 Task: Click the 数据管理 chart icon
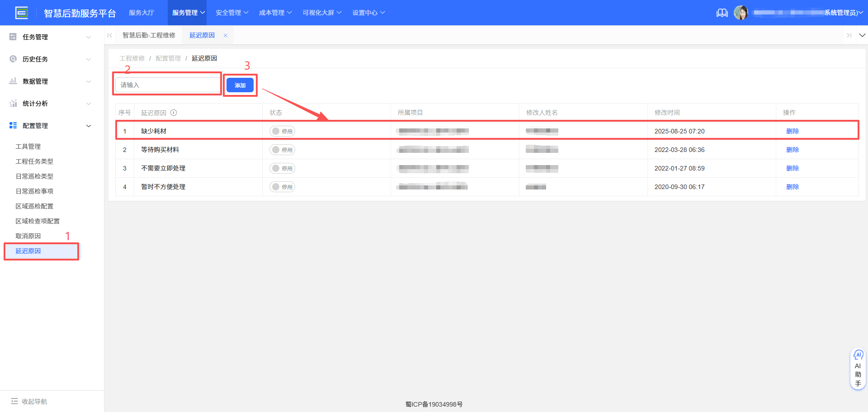13,81
